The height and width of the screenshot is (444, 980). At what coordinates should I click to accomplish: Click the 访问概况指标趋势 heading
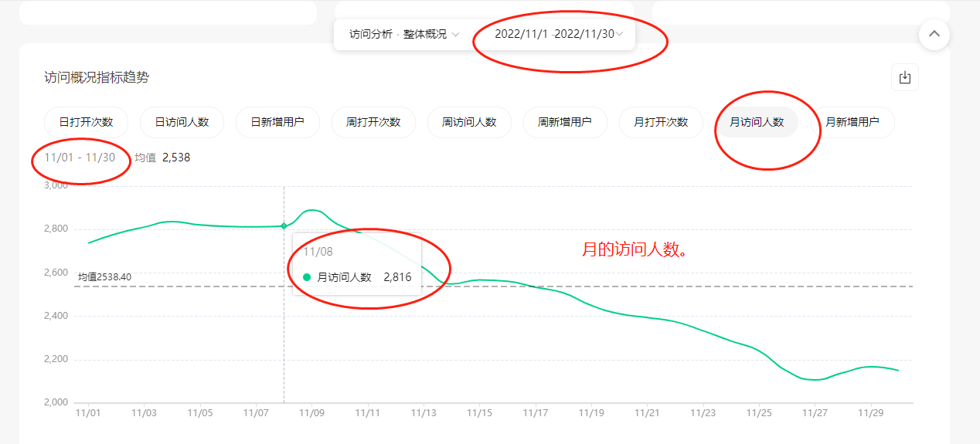97,77
